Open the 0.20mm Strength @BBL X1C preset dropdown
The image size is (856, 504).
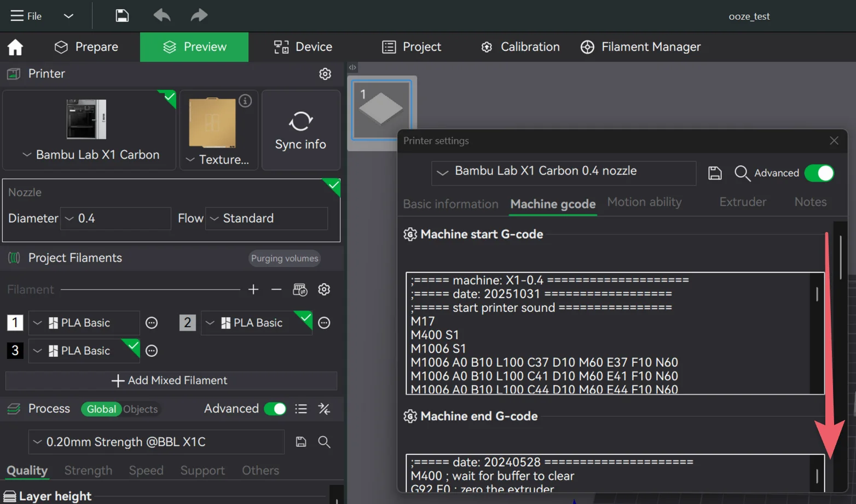point(157,442)
